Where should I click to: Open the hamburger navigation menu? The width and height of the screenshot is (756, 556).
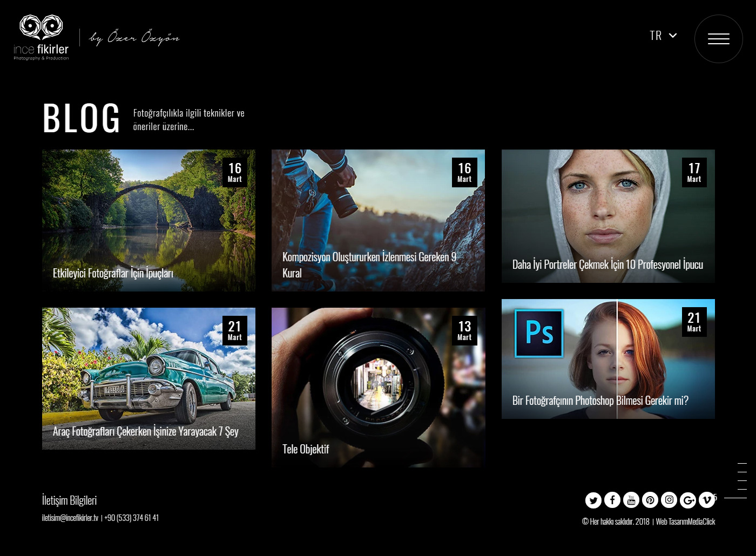(x=718, y=39)
